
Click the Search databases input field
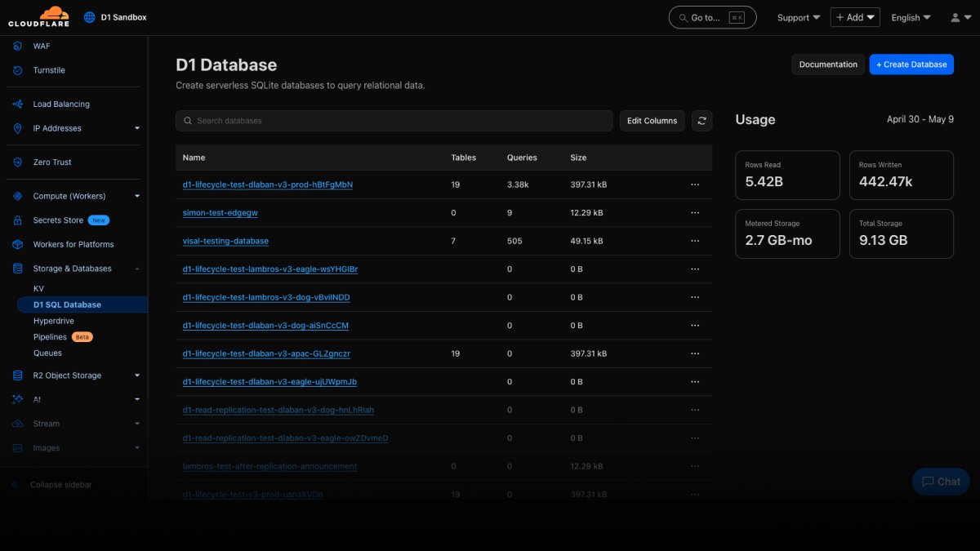(394, 121)
